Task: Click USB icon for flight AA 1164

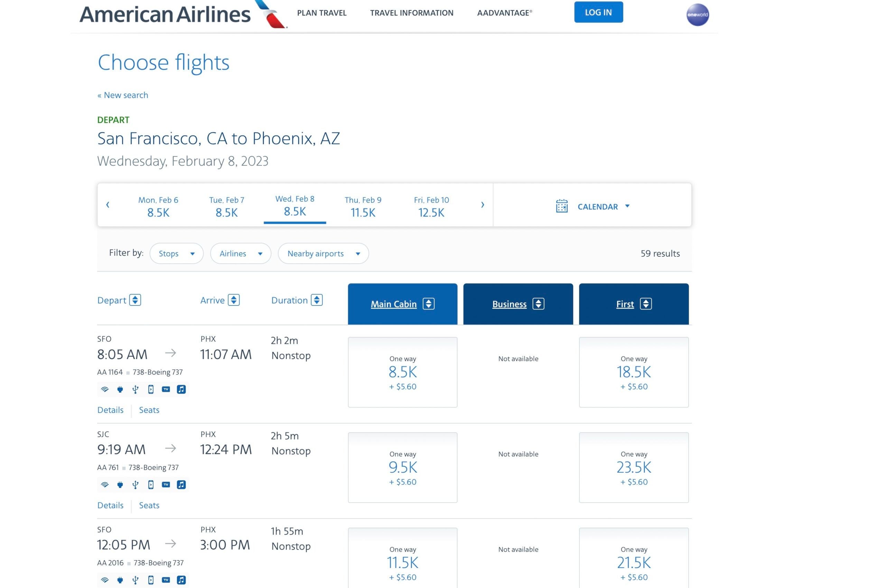Action: (x=136, y=389)
